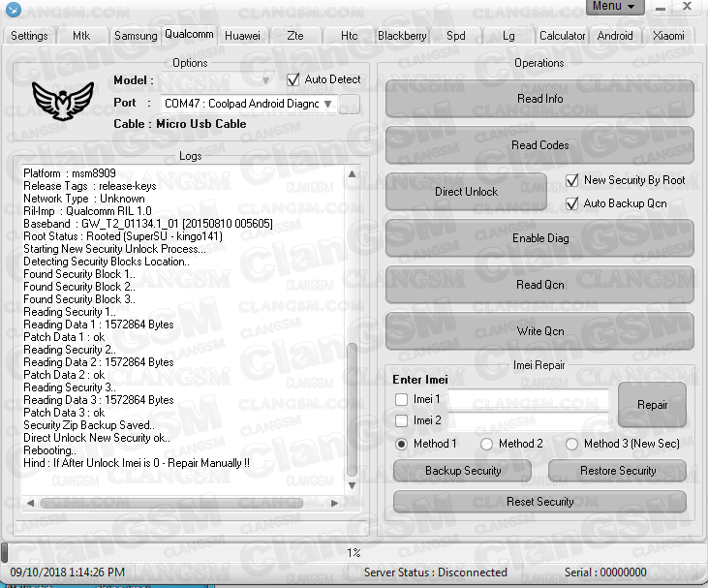Screen dimensions: 708x588
Task: Click the logs vertical scrollbar thumb
Action: [x=353, y=410]
